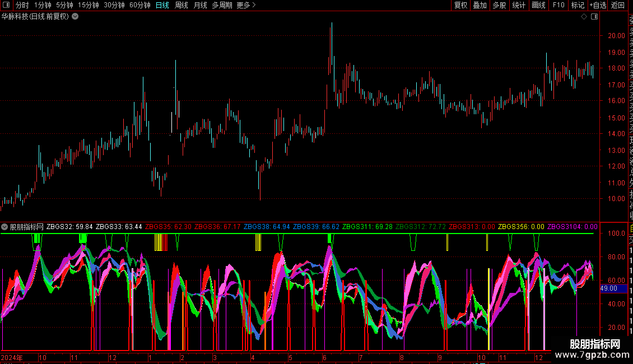This screenshot has width=633, height=364.
Task: Open F10 company information
Action: (558, 5)
